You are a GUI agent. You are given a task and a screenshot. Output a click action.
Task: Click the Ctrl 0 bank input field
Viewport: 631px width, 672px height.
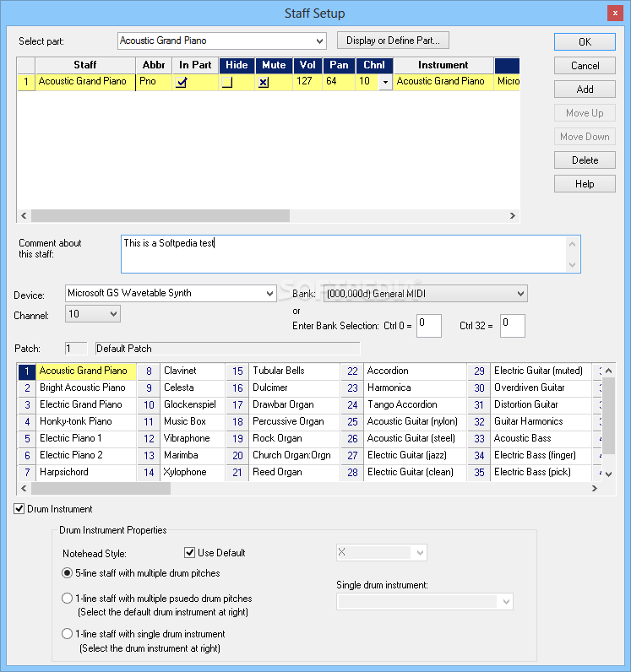[428, 326]
